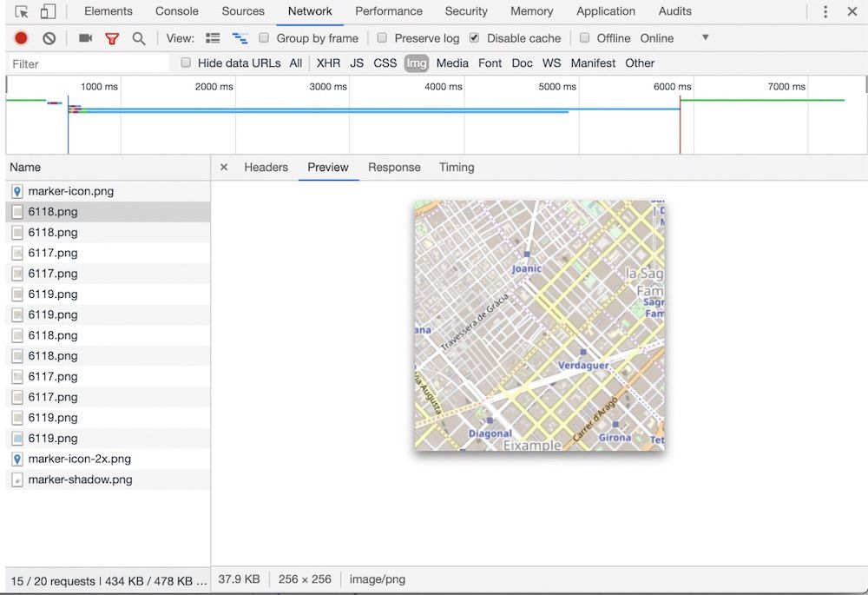
Task: Toggle the red filter funnel icon
Action: (x=112, y=38)
